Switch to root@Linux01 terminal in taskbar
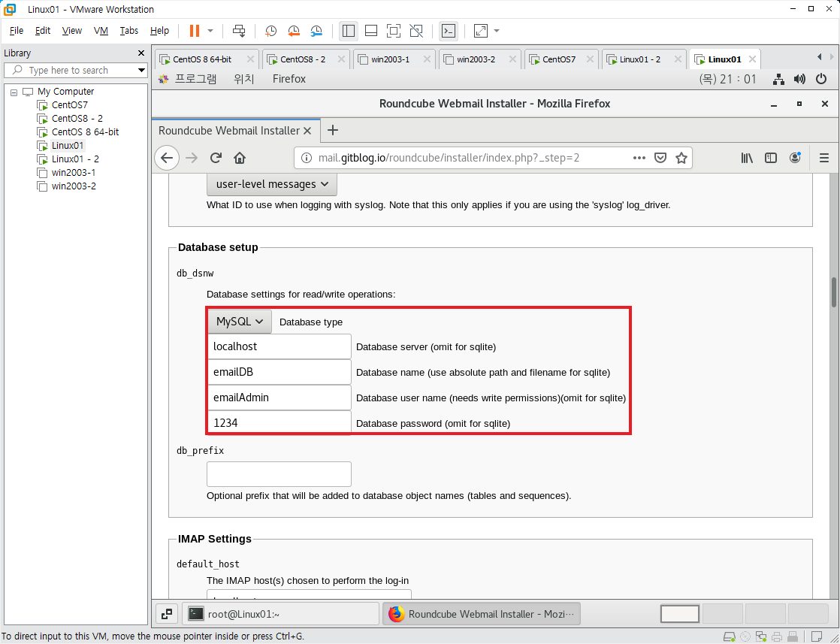 281,614
